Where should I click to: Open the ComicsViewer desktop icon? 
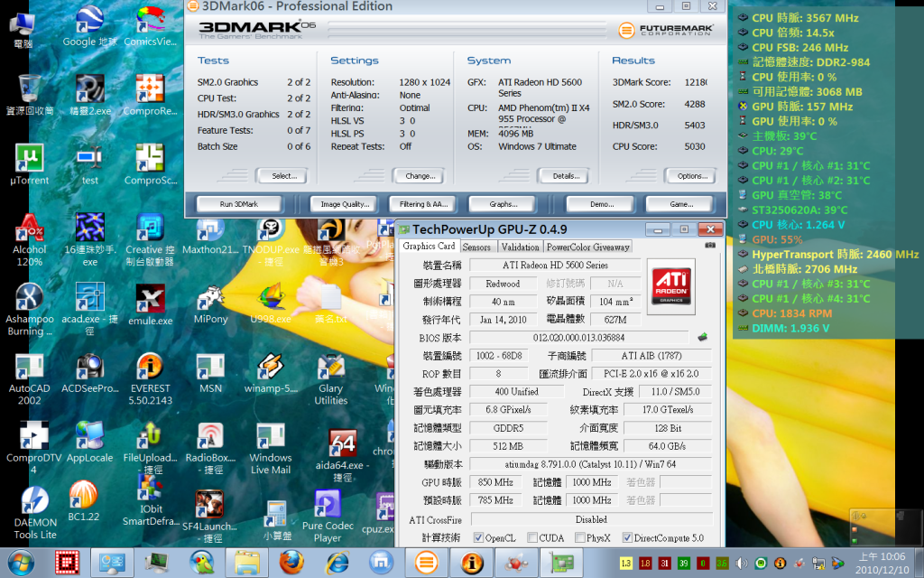(x=150, y=26)
